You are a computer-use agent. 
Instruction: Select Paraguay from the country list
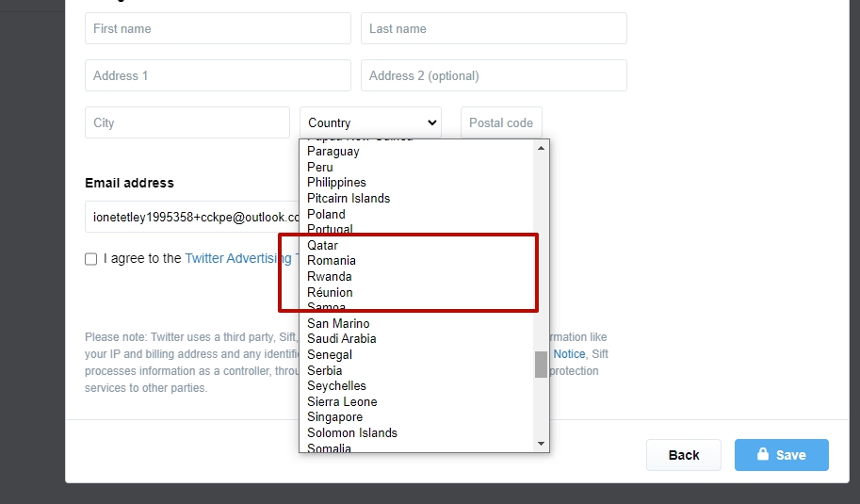[x=417, y=152]
